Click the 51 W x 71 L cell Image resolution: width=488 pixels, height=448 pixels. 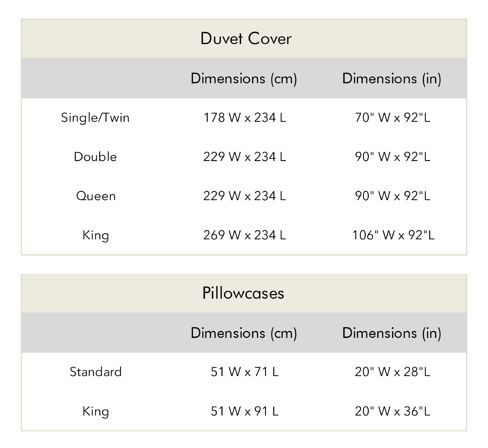(245, 372)
